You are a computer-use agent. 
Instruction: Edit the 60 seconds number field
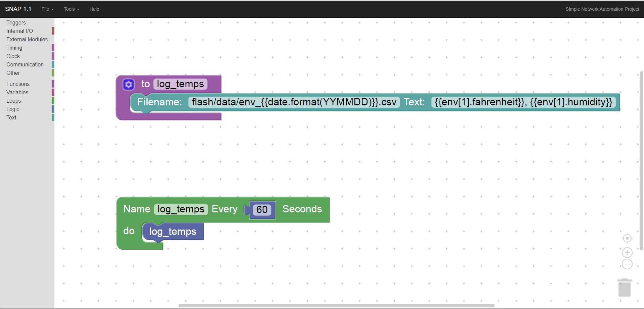click(x=262, y=210)
